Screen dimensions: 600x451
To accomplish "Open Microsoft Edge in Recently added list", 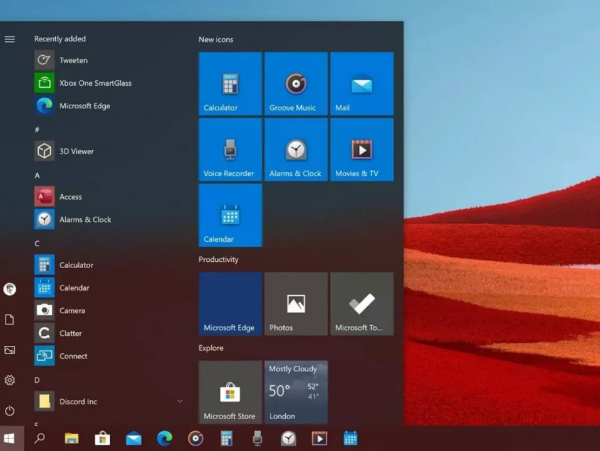I will (x=109, y=106).
